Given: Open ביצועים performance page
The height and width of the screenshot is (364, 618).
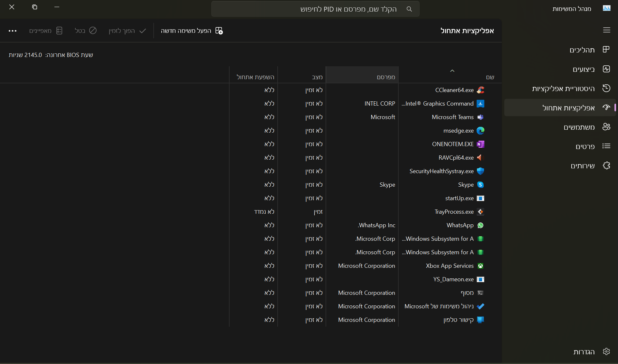Looking at the screenshot, I should tap(560, 69).
